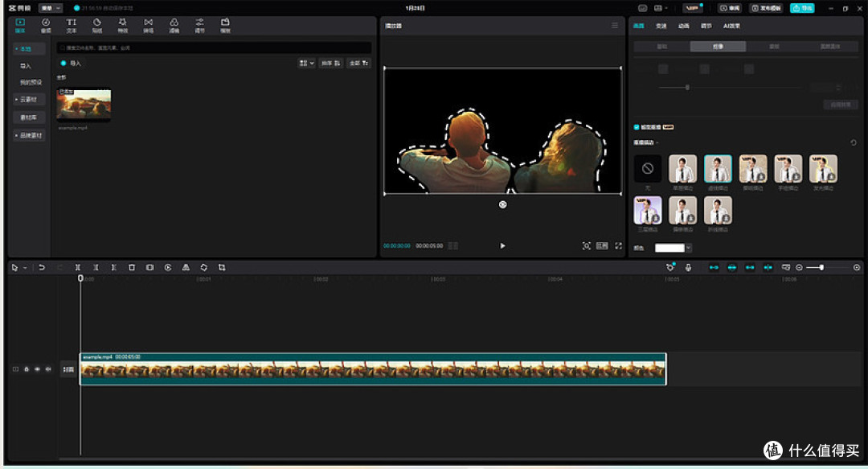868x469 pixels.
Task: Click the microphone record voiceover icon
Action: 688,267
